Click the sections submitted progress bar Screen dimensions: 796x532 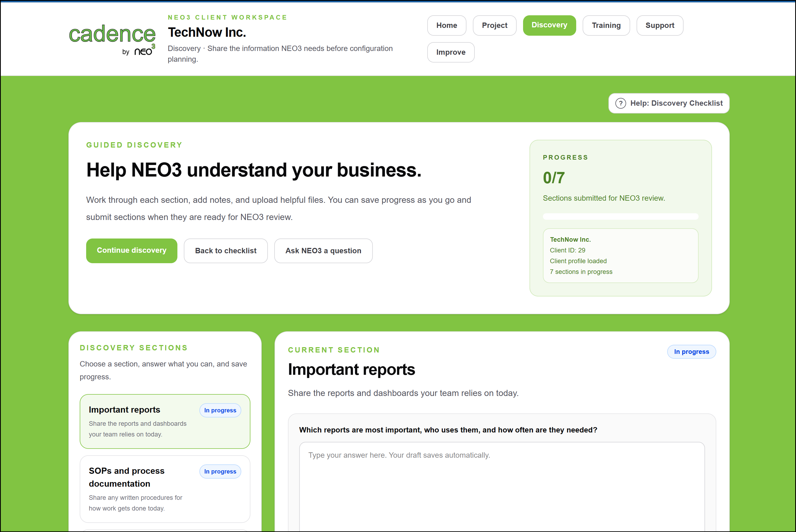coord(620,217)
